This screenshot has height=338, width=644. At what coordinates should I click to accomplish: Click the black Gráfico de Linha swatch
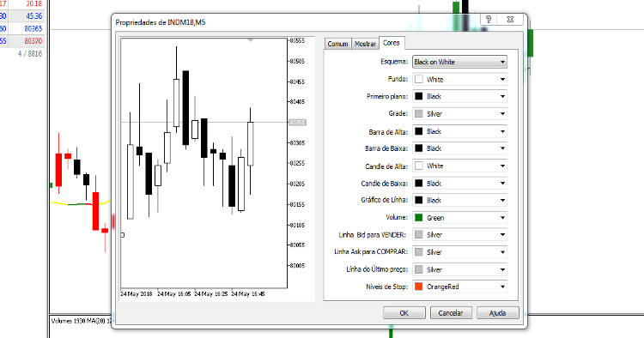418,200
